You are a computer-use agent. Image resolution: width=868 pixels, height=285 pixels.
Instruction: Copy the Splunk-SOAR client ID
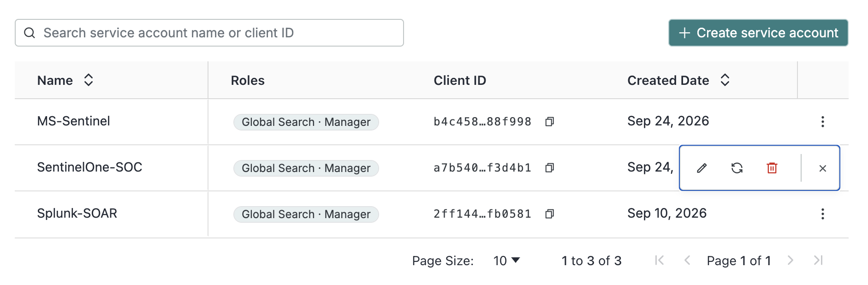(549, 214)
